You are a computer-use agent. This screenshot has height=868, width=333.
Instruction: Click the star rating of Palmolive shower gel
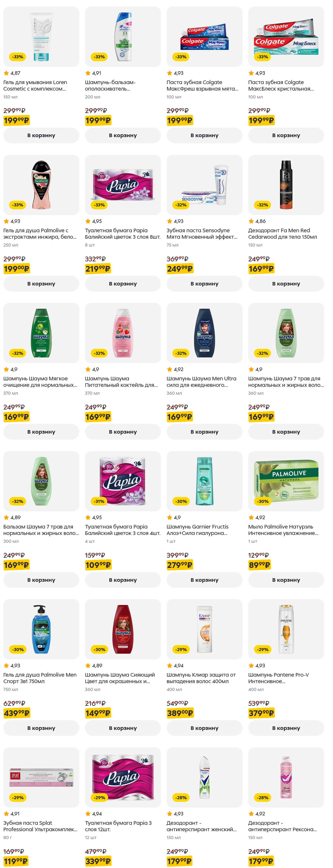click(x=12, y=221)
